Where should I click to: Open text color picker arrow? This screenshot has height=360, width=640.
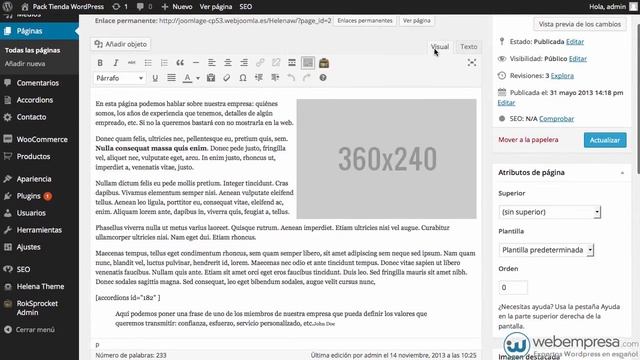(x=198, y=78)
